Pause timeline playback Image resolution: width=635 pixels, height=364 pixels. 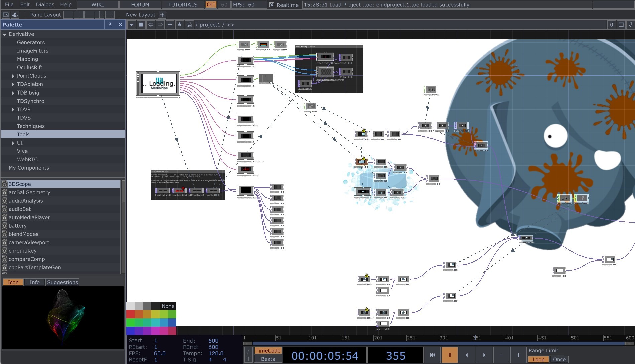450,355
